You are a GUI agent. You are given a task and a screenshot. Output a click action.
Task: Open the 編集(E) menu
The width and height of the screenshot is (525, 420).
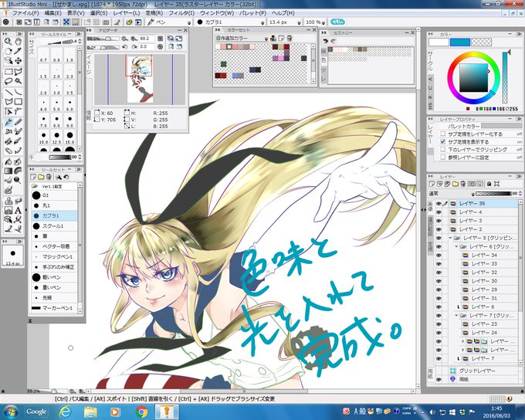click(x=53, y=13)
